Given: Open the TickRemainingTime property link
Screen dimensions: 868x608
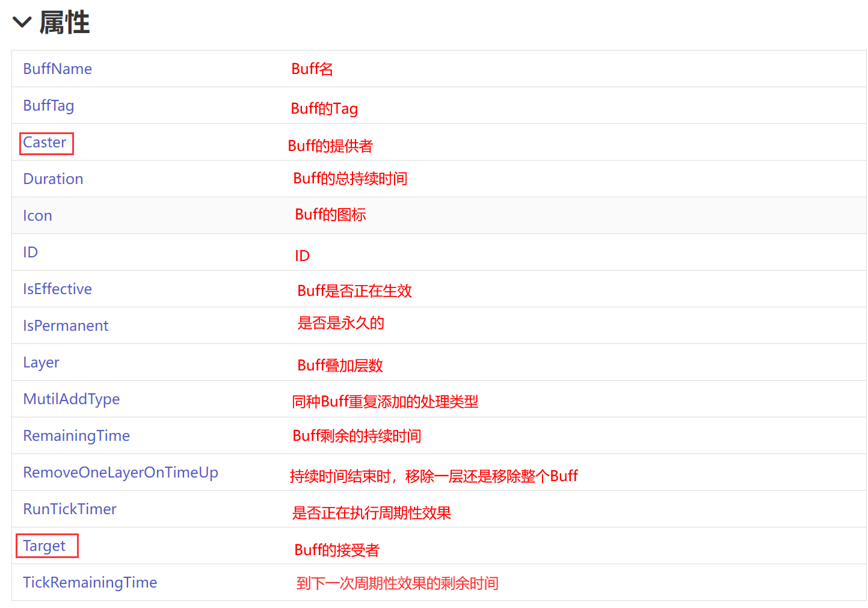Looking at the screenshot, I should [x=90, y=583].
